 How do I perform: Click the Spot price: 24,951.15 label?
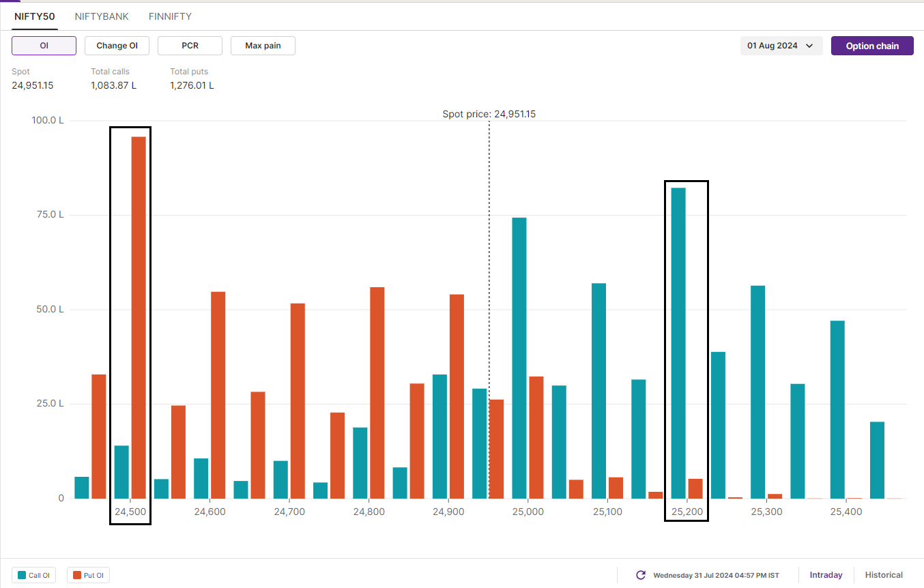(489, 114)
